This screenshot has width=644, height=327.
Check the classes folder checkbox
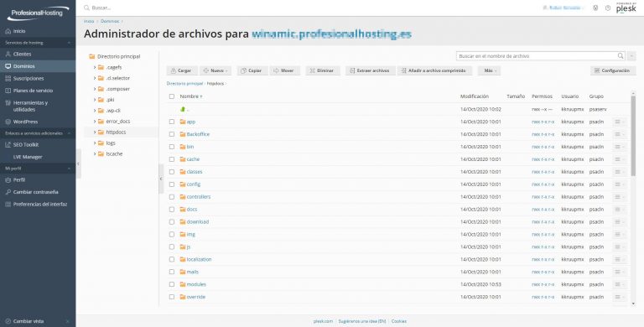tap(172, 172)
